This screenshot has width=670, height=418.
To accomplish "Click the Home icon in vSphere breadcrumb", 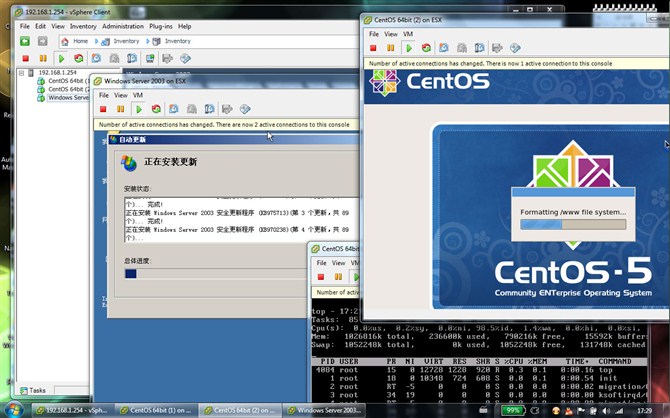I will 65,41.
